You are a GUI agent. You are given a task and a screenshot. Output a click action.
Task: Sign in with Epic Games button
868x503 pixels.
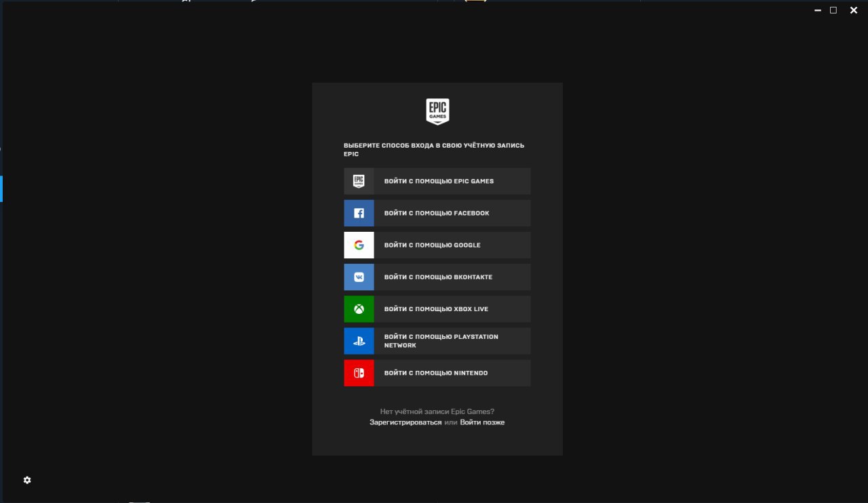(437, 181)
